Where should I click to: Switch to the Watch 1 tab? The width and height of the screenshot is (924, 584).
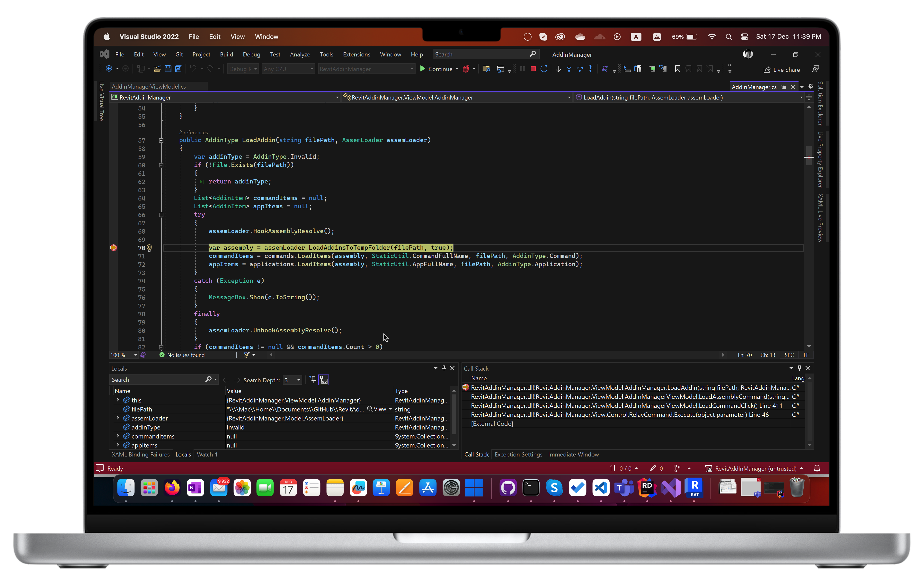207,454
